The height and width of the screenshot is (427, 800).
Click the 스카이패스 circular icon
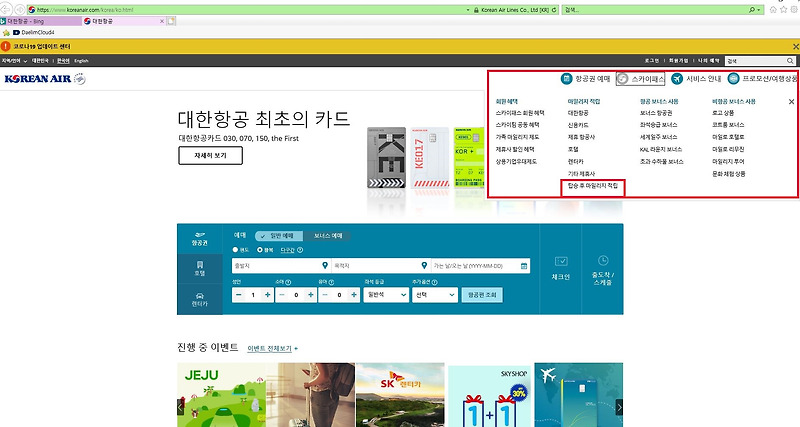[622, 79]
